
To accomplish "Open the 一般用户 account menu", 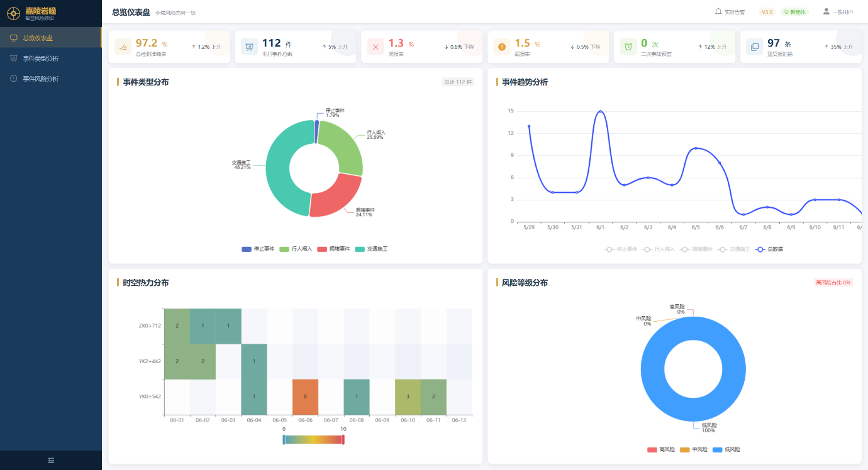I will 838,12.
